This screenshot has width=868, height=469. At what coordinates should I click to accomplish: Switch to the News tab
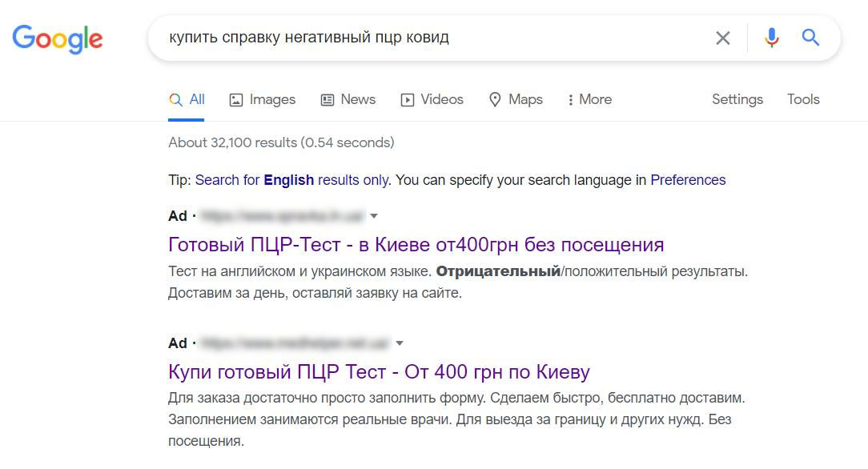pos(348,100)
